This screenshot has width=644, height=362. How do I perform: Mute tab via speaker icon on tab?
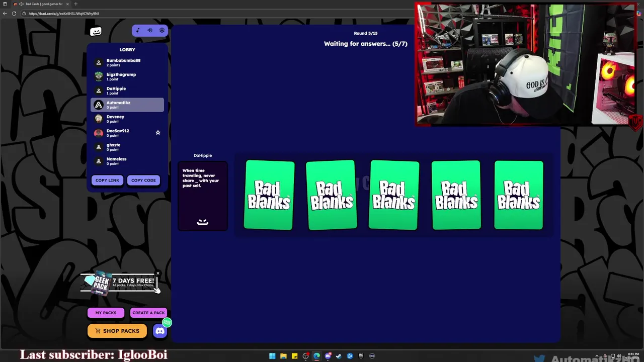21,4
